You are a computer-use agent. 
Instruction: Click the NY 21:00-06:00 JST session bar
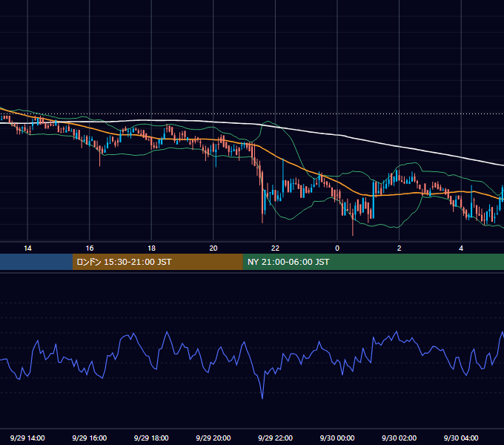373,262
